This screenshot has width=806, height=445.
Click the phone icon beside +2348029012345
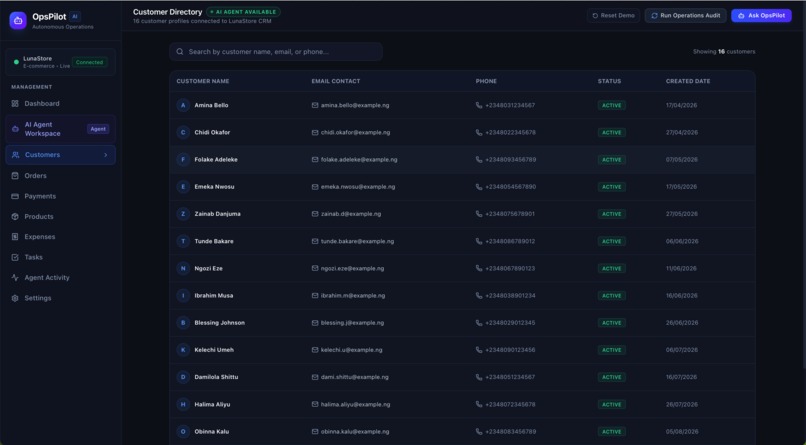click(x=479, y=323)
